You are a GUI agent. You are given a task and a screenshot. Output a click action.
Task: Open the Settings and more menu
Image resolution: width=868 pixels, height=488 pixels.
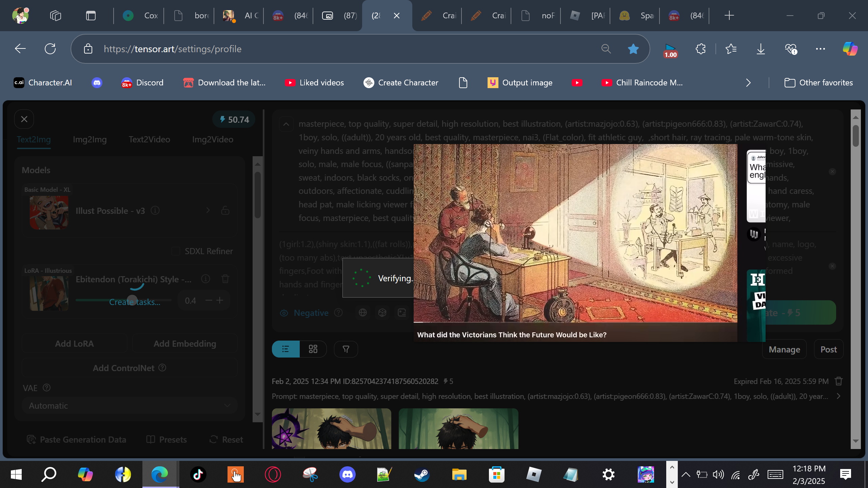(x=821, y=49)
